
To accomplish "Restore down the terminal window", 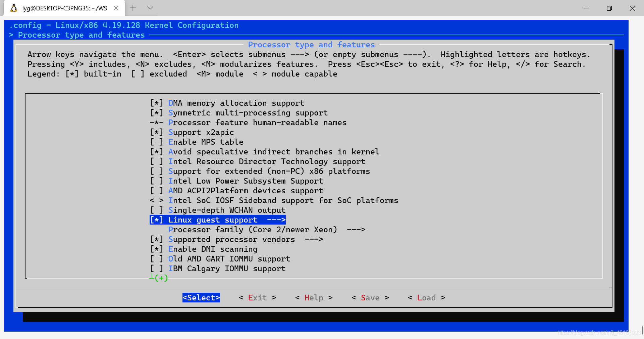I will click(609, 8).
